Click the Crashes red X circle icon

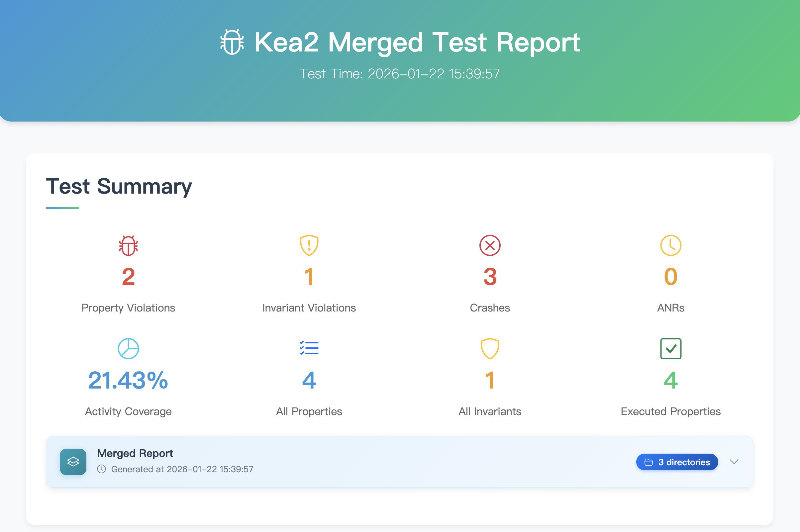click(x=489, y=245)
